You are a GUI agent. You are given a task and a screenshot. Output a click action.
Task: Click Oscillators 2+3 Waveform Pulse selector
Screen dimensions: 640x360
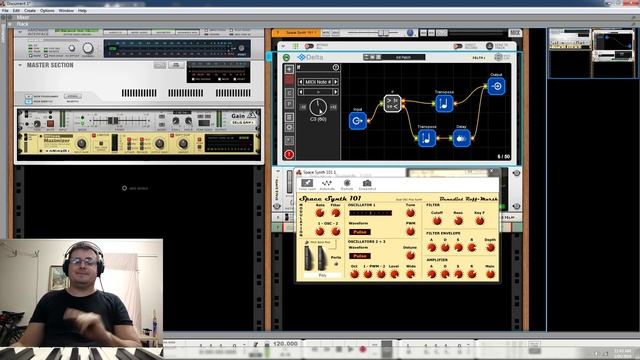coord(360,256)
